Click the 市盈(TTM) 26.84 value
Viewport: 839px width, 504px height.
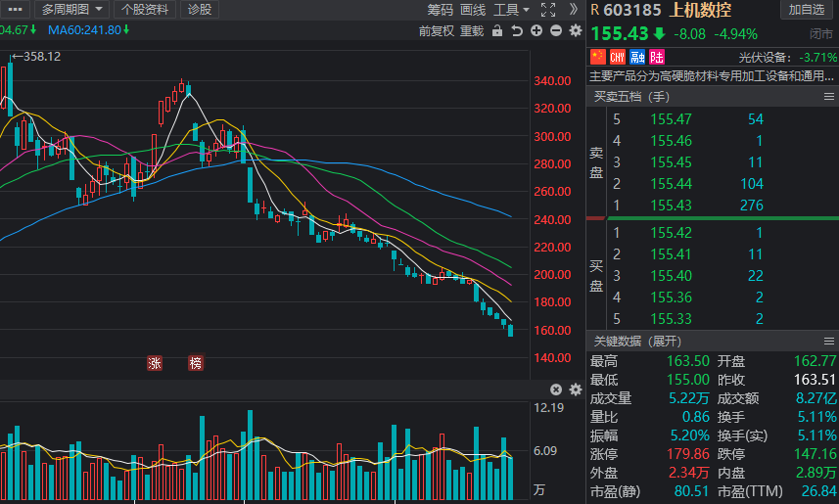coord(819,491)
